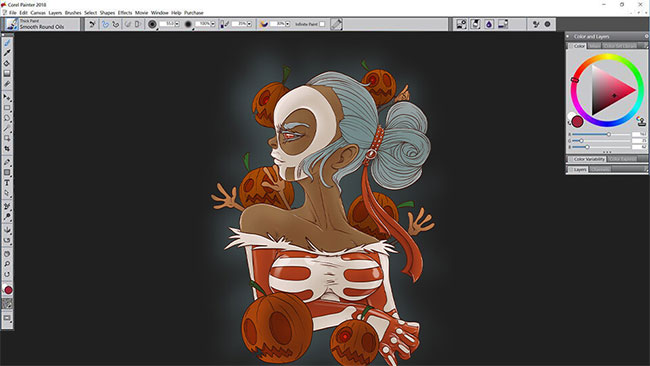Open the Canvas menu
Screen dimensions: 650x366
[x=38, y=13]
